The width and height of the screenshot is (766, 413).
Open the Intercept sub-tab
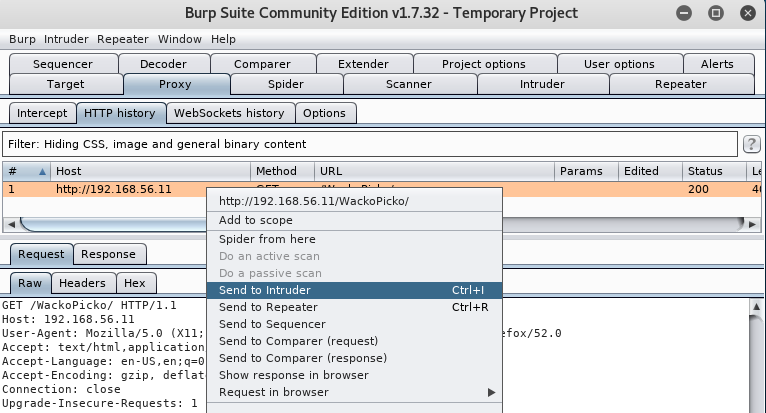click(x=43, y=113)
